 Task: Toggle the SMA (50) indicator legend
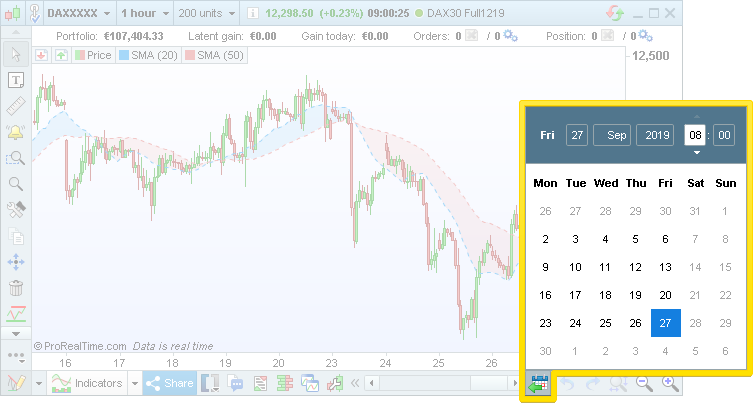(x=213, y=55)
